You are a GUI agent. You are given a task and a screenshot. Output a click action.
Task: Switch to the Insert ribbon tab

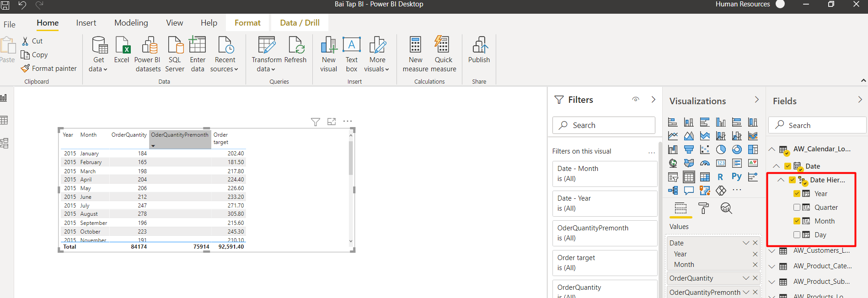click(x=86, y=23)
